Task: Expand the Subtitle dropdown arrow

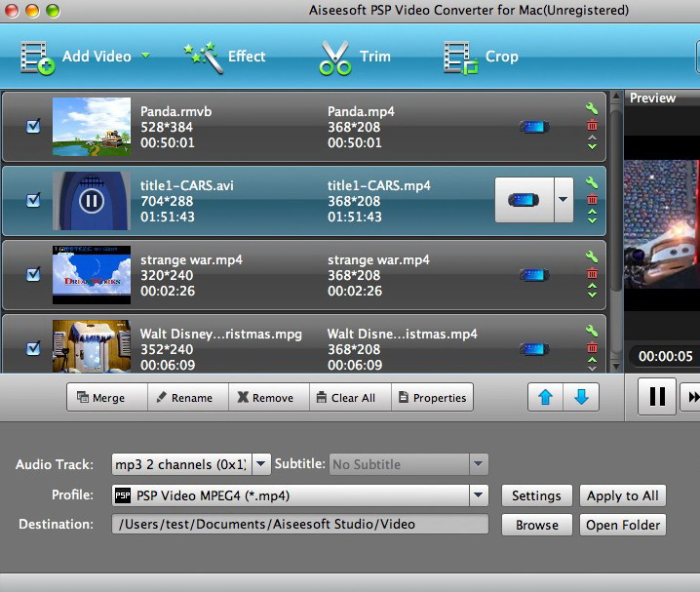Action: pyautogui.click(x=479, y=464)
